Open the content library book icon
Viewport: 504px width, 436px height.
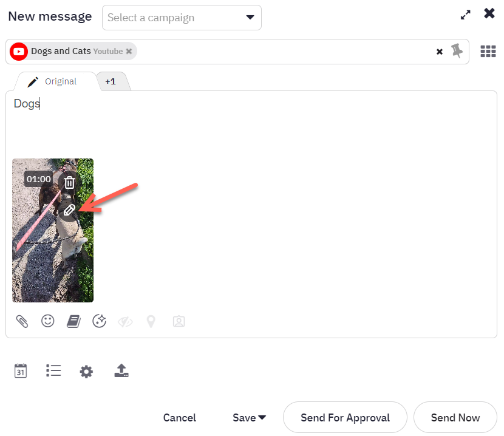(73, 321)
